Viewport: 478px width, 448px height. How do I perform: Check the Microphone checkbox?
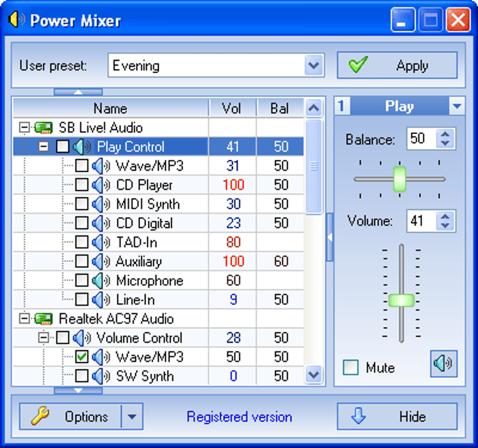82,280
